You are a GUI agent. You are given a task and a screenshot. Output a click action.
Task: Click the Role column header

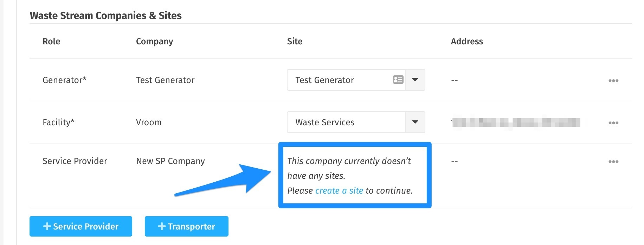coord(51,42)
